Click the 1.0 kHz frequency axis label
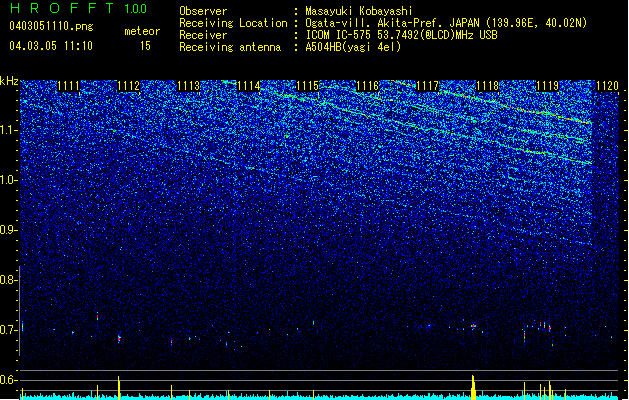Image resolution: width=629 pixels, height=400 pixels. (8, 180)
